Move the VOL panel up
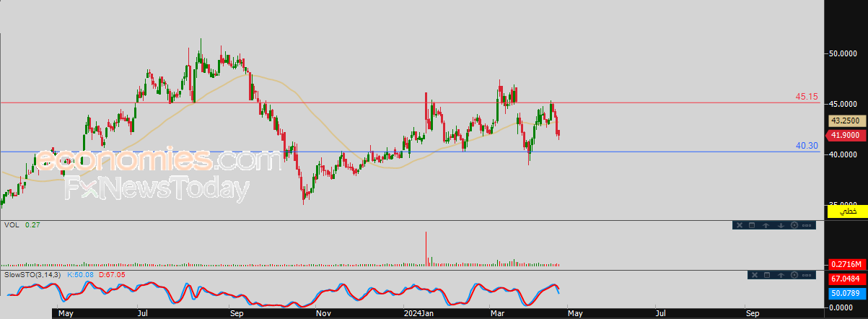The image size is (868, 319). tap(766, 225)
